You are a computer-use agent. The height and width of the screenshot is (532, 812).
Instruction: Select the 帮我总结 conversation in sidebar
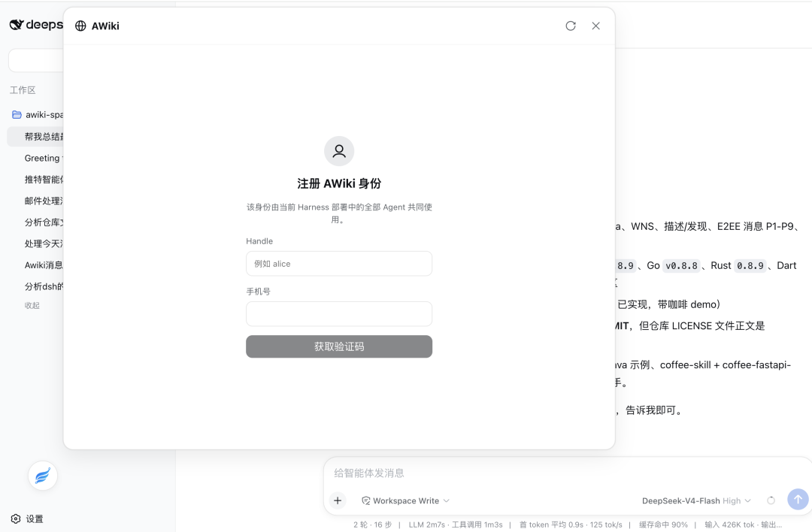coord(35,137)
